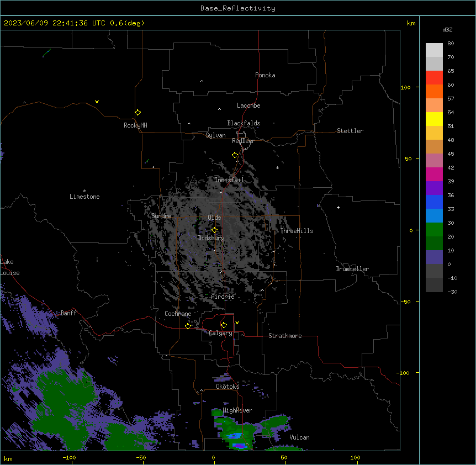The width and height of the screenshot is (476, 465).
Task: Select the HighRiver label
Action: (237, 410)
